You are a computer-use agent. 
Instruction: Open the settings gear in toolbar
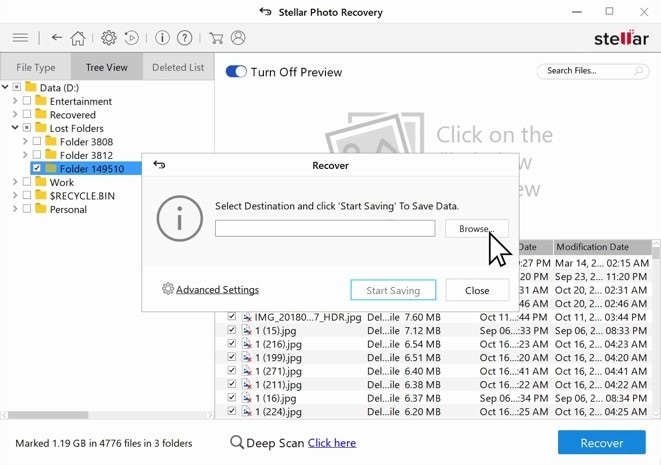tap(109, 38)
